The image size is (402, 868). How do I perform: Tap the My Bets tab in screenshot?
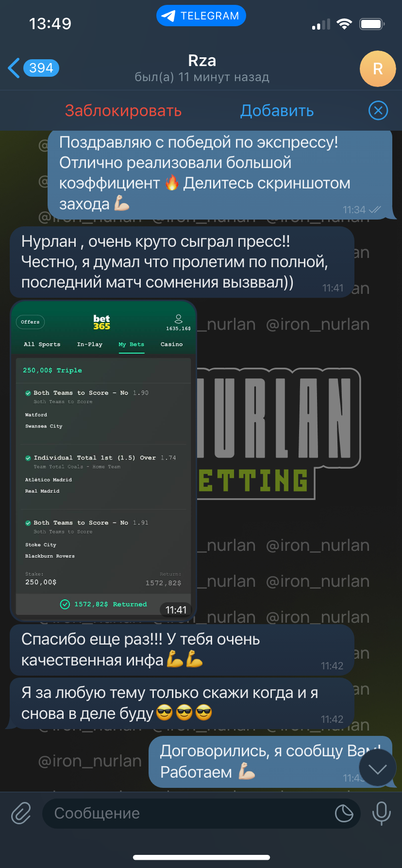[x=132, y=344]
